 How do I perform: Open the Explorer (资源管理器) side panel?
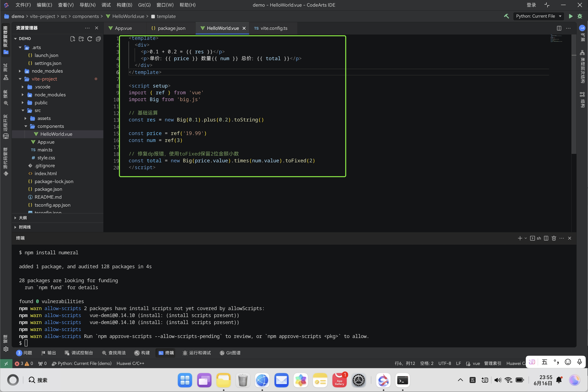(6, 40)
